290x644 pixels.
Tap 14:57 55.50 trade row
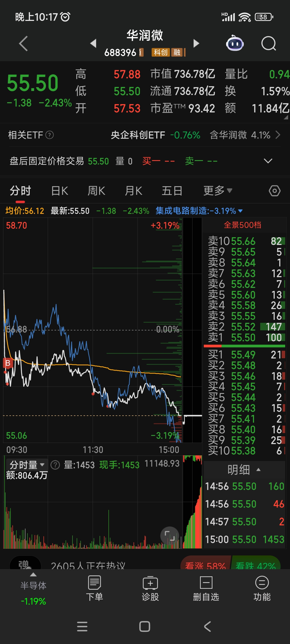(245, 522)
